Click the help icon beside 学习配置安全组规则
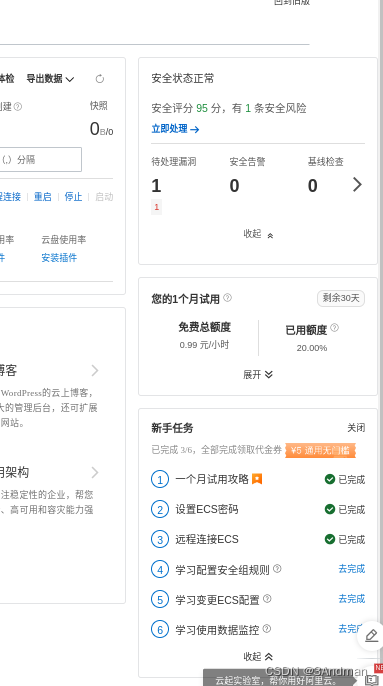This screenshot has height=686, width=383. [277, 568]
